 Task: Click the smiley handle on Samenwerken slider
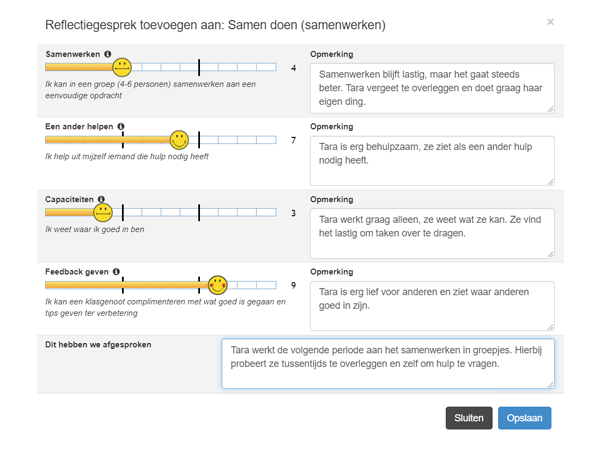click(122, 67)
